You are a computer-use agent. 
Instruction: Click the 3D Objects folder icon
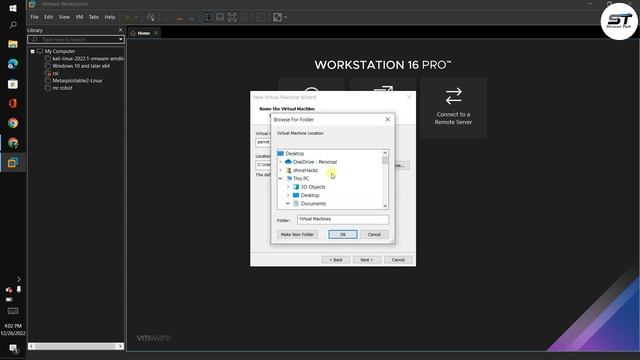[296, 187]
